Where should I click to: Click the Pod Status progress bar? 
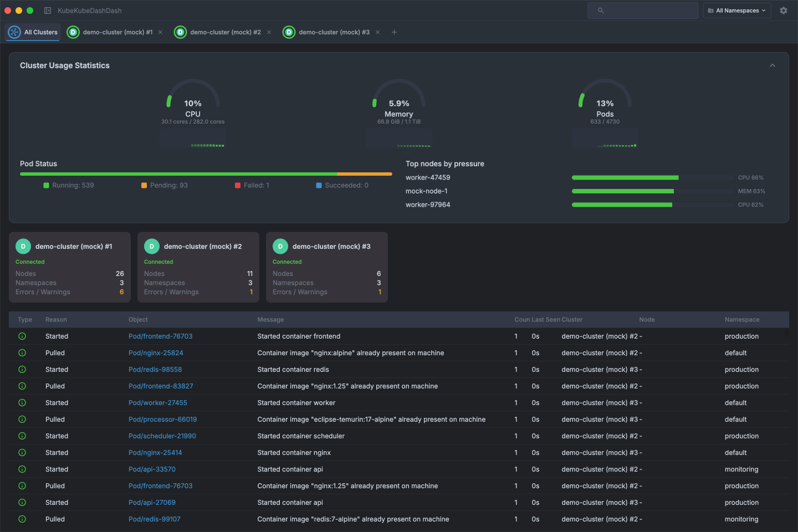point(206,174)
